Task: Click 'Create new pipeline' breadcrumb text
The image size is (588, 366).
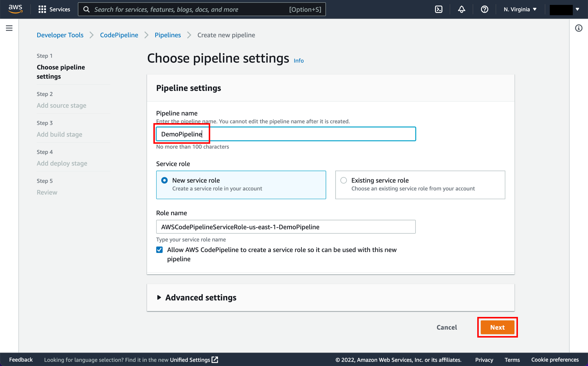Action: point(226,35)
